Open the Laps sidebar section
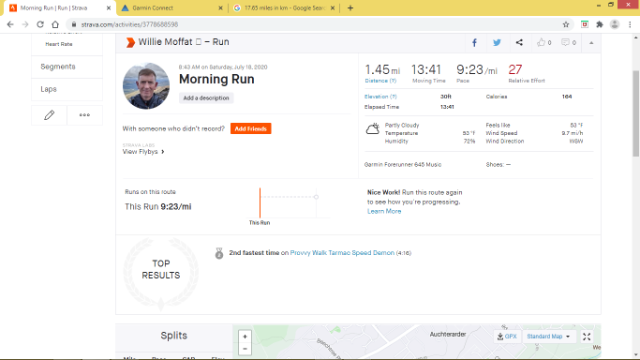This screenshot has height=360, width=640. pos(67,89)
